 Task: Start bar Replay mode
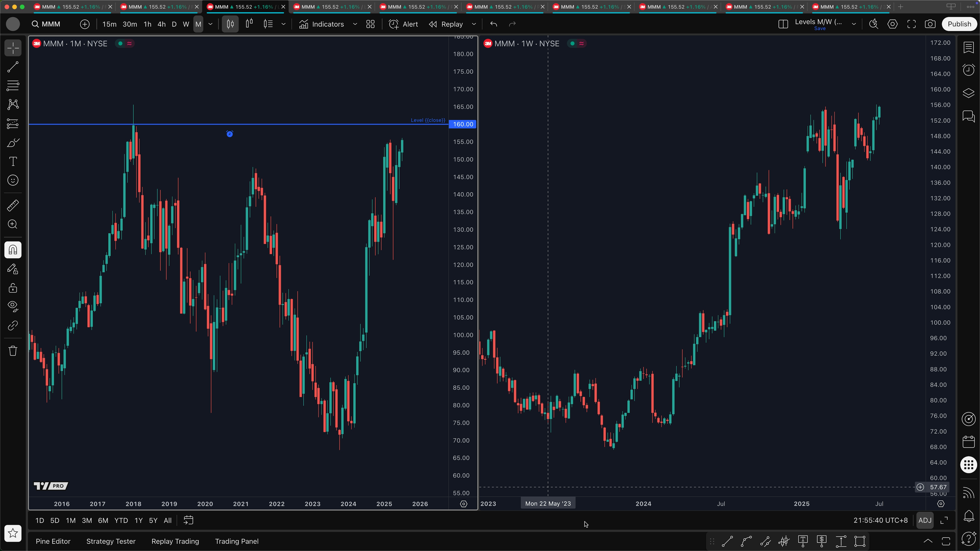tap(446, 24)
